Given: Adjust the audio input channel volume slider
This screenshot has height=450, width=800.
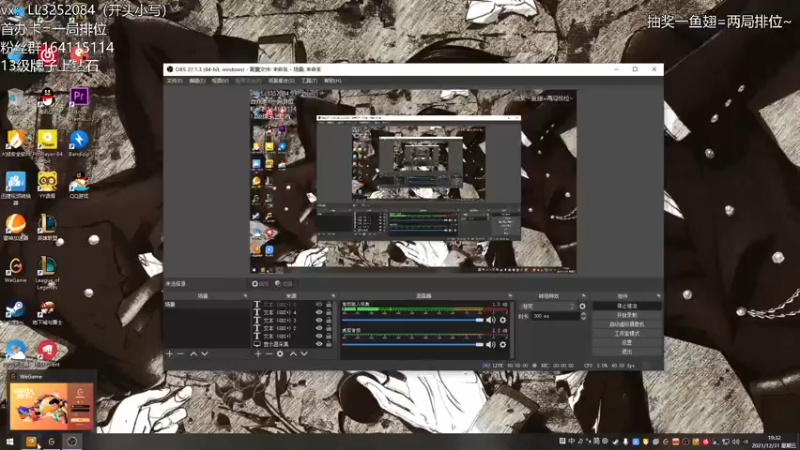Looking at the screenshot, I should [412, 320].
